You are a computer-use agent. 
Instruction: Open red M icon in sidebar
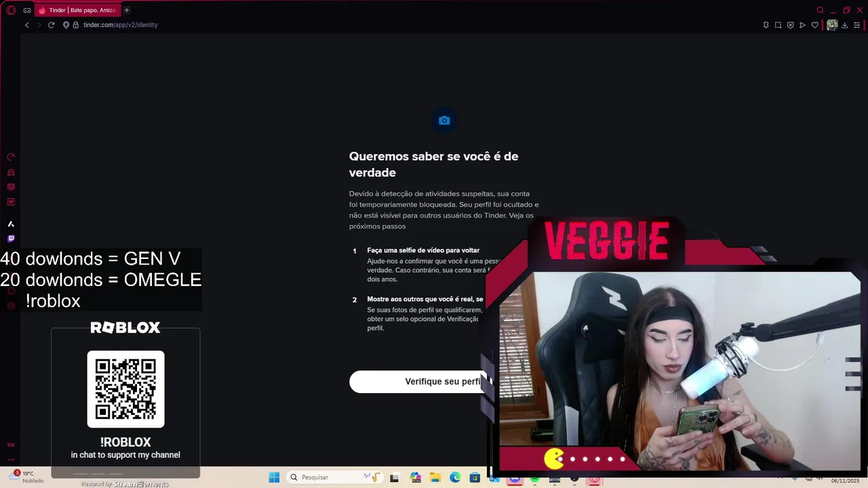pyautogui.click(x=11, y=202)
